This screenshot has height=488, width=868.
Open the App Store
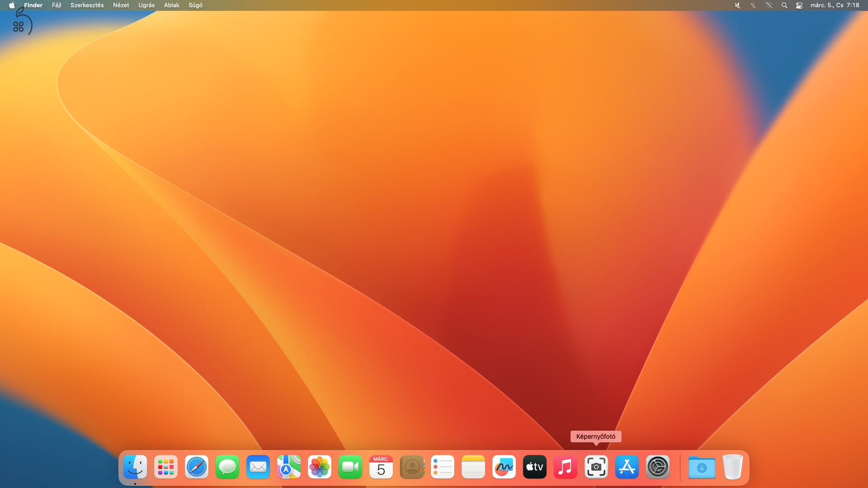627,467
